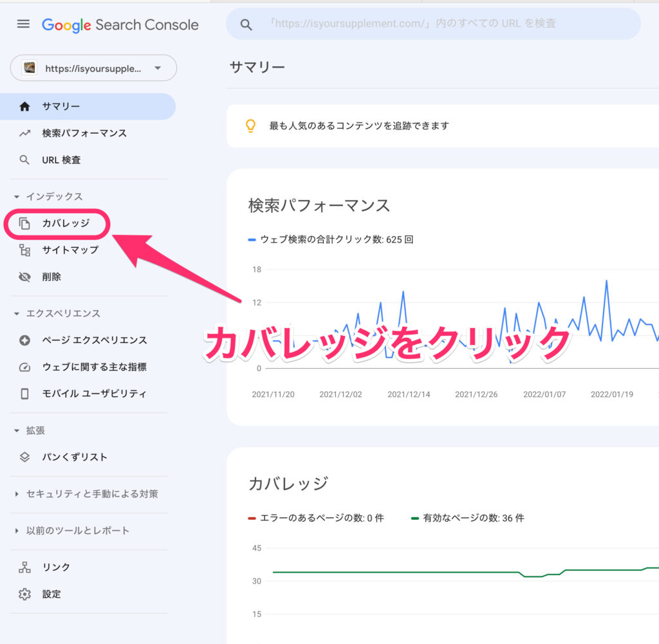Screen dimensions: 659x644
Task: Click the property favicon thumbnail
Action: (30, 67)
